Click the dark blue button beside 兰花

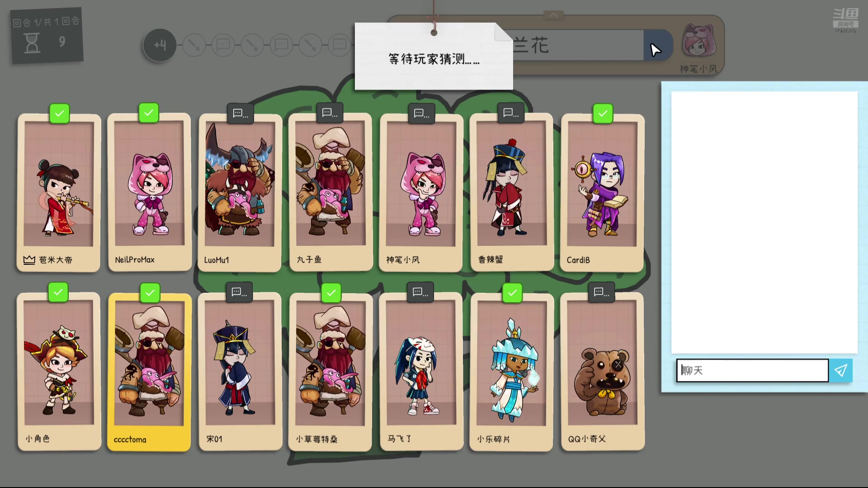pyautogui.click(x=658, y=45)
